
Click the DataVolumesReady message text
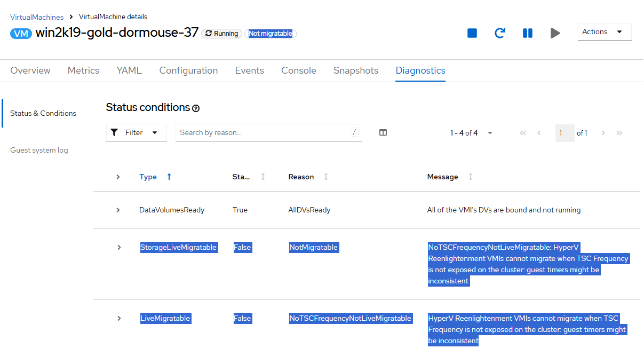[x=504, y=210]
